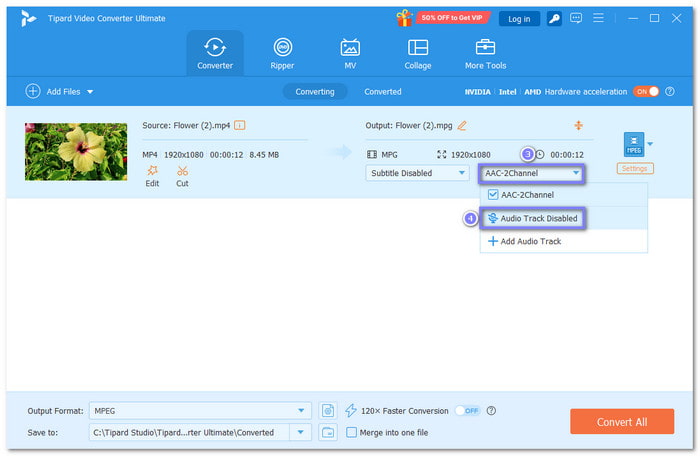
Task: Open the Collage icon tab
Action: point(417,53)
